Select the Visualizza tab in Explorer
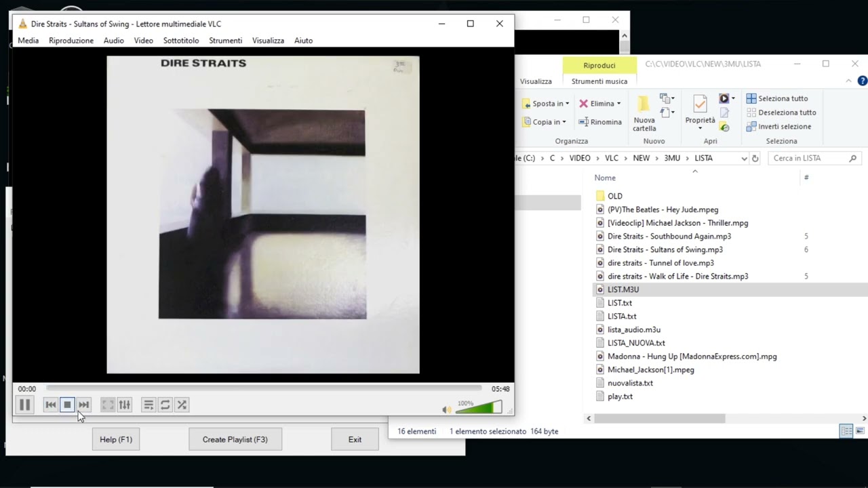 click(x=536, y=81)
